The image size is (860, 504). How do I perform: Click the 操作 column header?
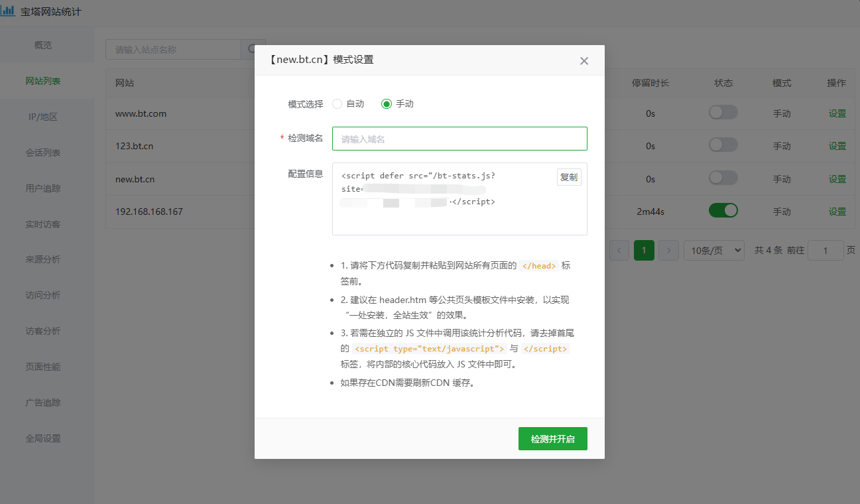tap(837, 83)
